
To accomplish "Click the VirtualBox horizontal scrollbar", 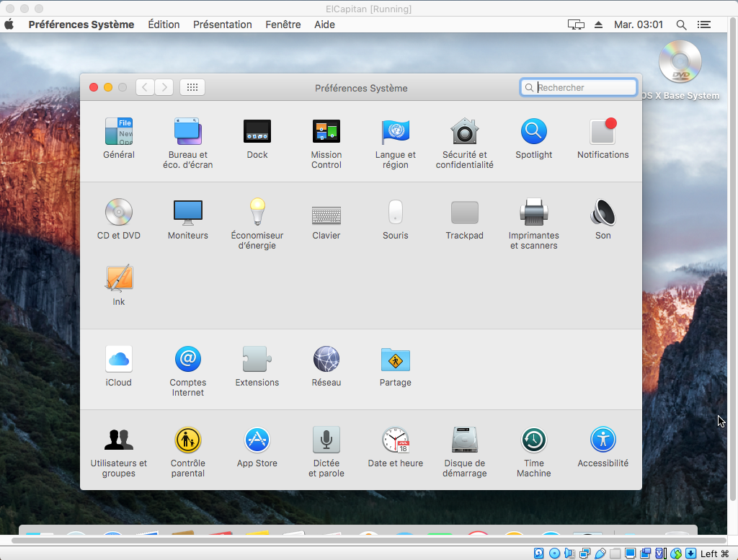I will pyautogui.click(x=368, y=541).
